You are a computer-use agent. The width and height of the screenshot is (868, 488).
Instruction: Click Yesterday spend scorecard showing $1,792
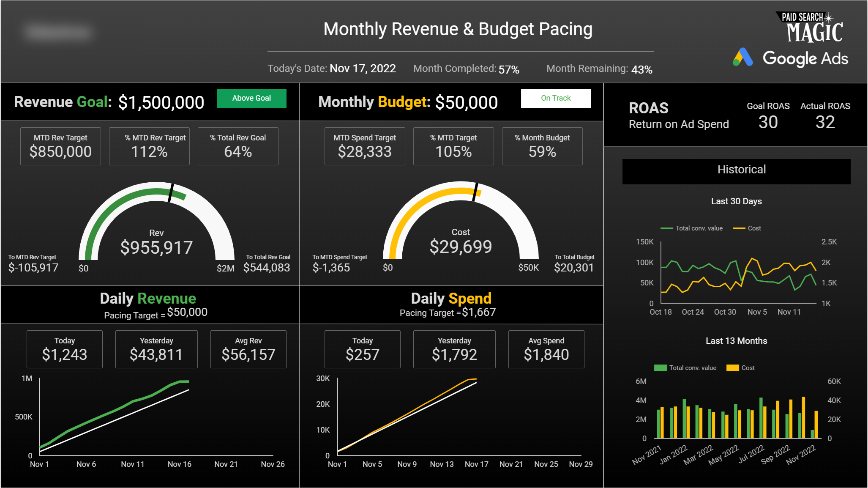point(454,349)
